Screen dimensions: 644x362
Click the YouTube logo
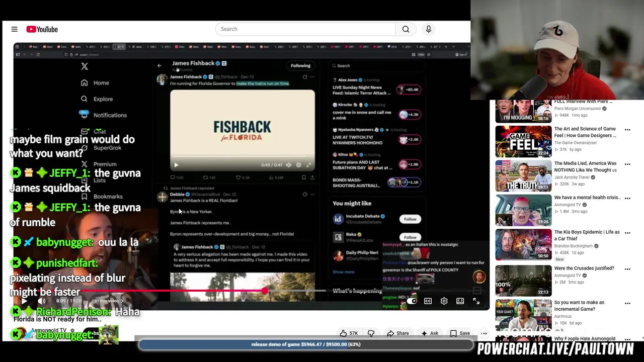(42, 29)
